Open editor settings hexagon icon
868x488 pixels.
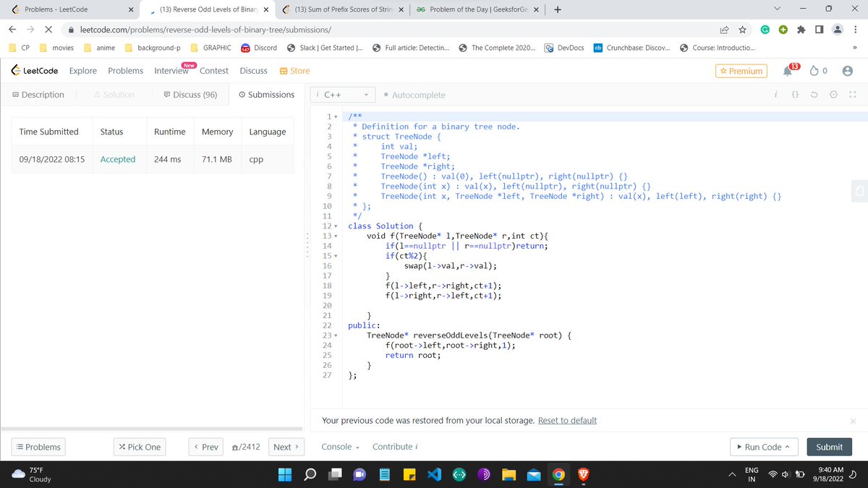833,95
